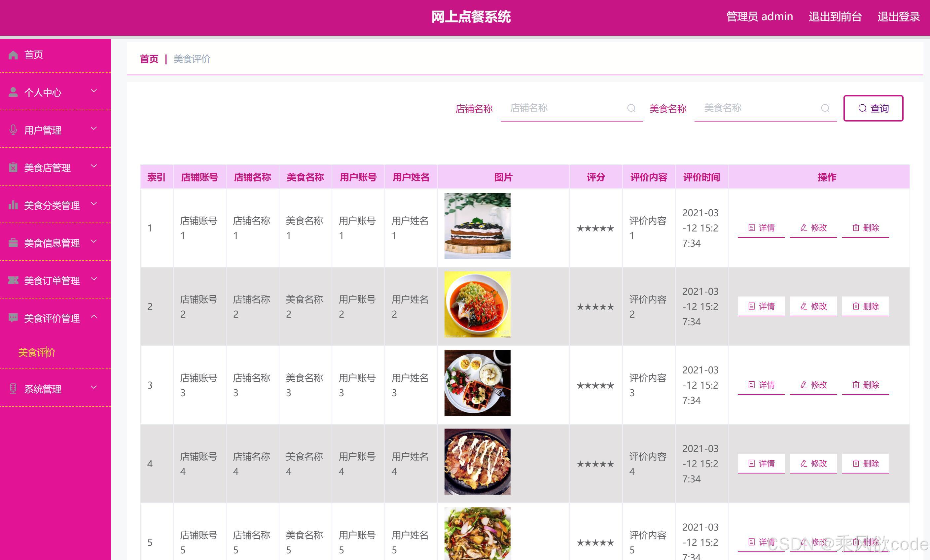
Task: Open 退出到前台 in the top bar
Action: 835,17
